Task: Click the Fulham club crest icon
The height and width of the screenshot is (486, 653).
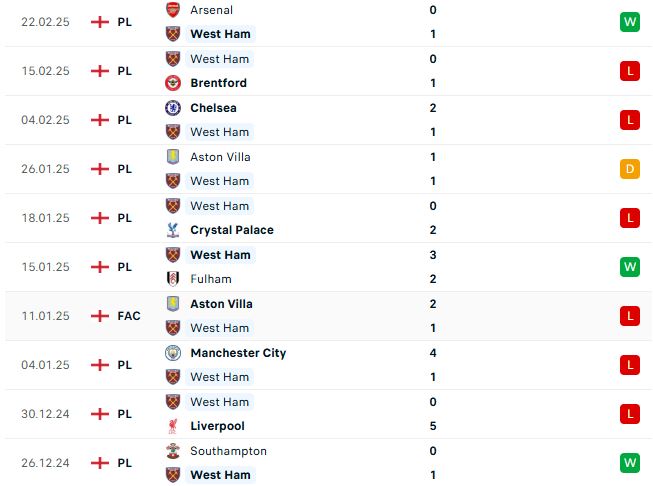Action: pos(173,279)
